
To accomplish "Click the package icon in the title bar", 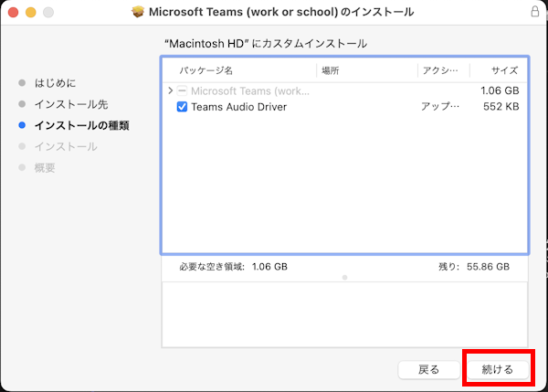I will pyautogui.click(x=138, y=12).
